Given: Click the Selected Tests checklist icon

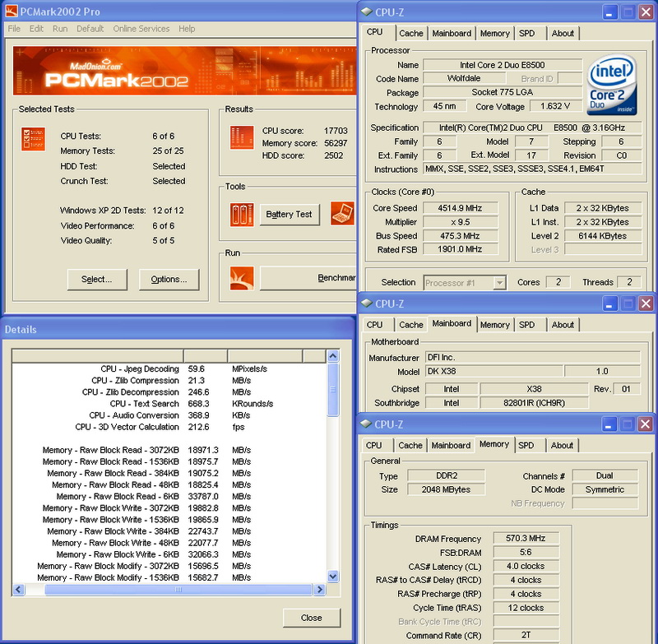Looking at the screenshot, I should pyautogui.click(x=33, y=139).
